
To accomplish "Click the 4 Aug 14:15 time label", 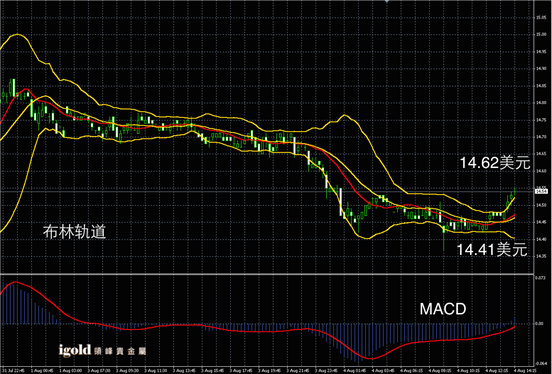I will pyautogui.click(x=524, y=370).
